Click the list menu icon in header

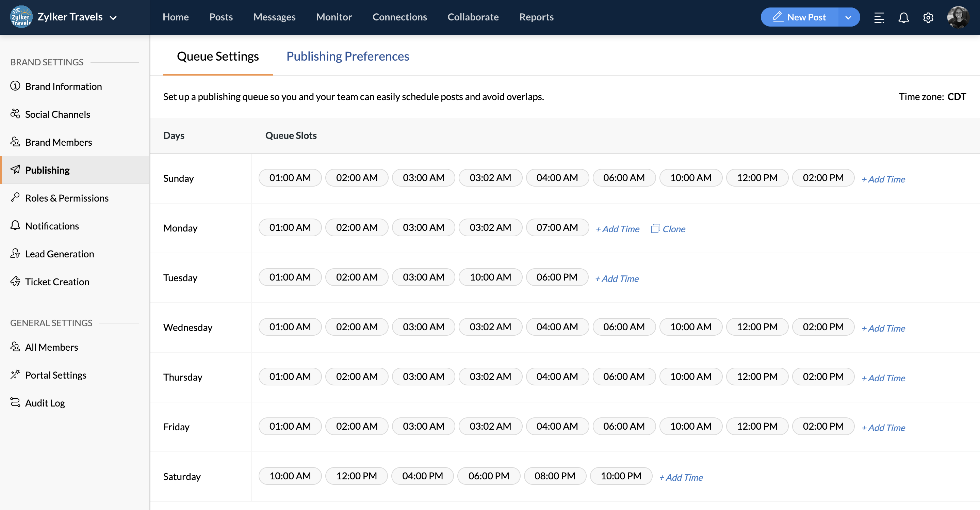[879, 17]
